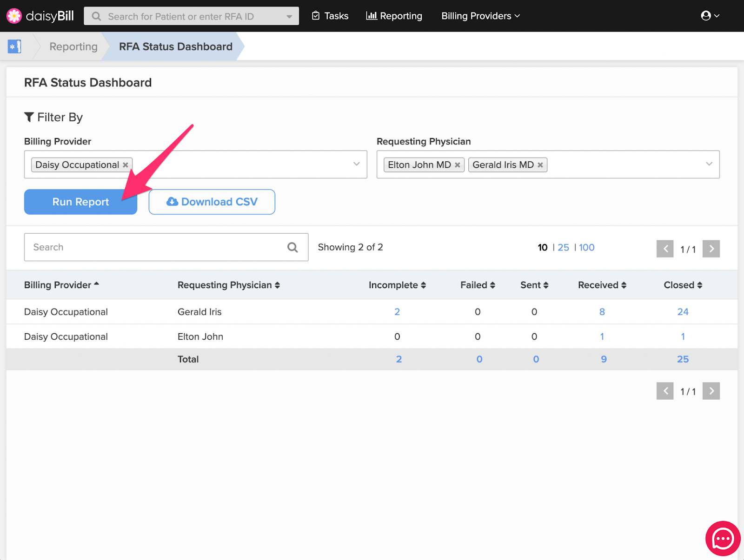Viewport: 744px width, 560px height.
Task: Remove the Daisy Occupational filter tag
Action: (x=125, y=165)
